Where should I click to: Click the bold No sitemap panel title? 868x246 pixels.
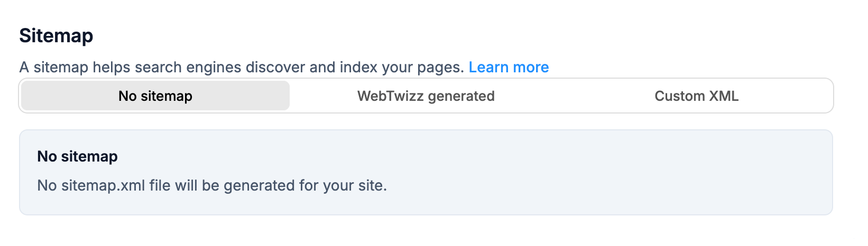pos(77,156)
